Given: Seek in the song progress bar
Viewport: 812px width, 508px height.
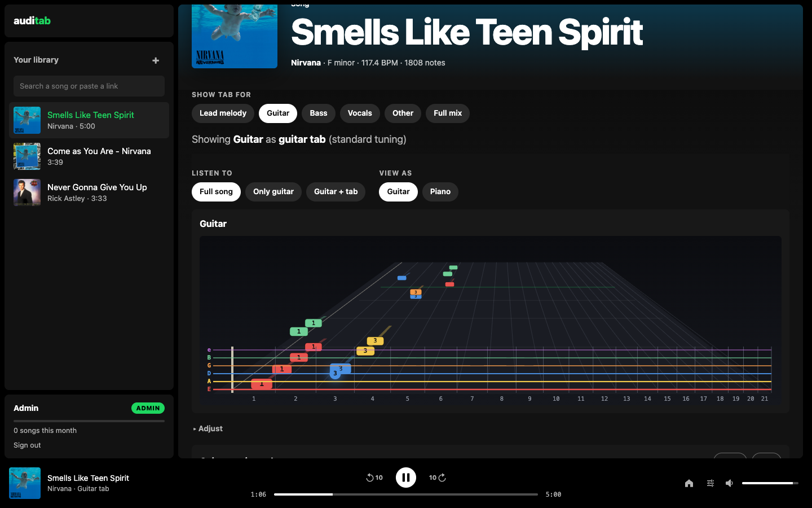Looking at the screenshot, I should point(406,494).
